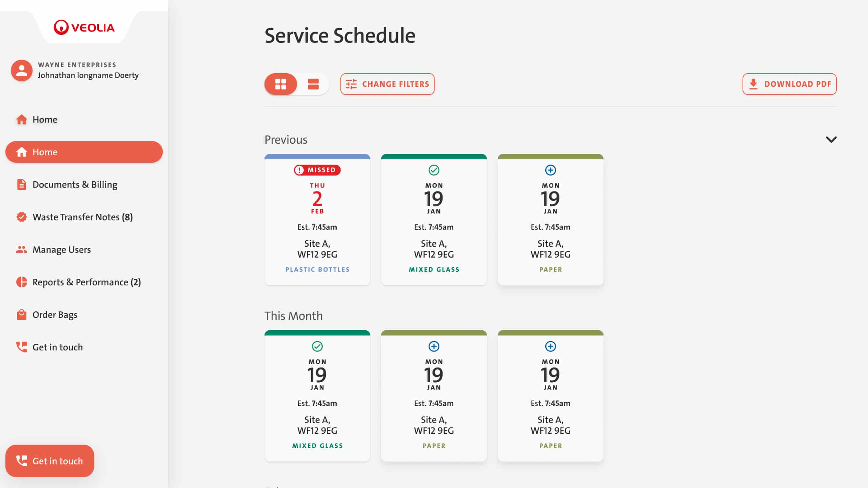Click the red Missed status badge
Viewport: 868px width, 488px height.
click(317, 170)
